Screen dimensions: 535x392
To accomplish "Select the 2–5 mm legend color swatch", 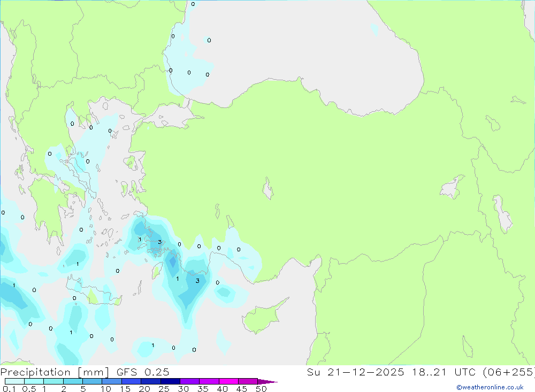I will pyautogui.click(x=73, y=381).
